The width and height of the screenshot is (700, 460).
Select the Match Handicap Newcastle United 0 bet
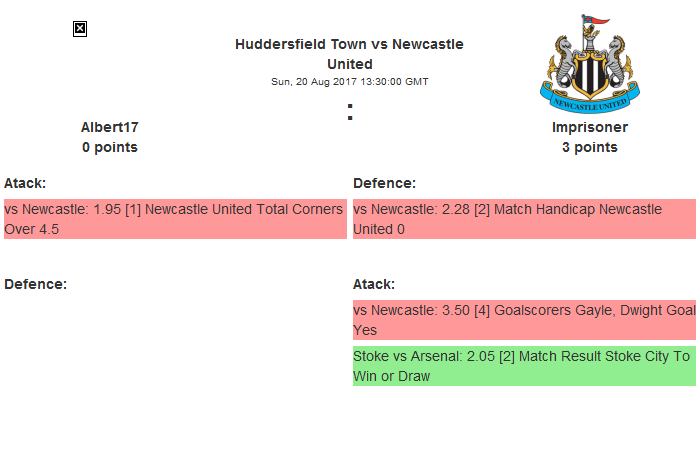tap(524, 219)
